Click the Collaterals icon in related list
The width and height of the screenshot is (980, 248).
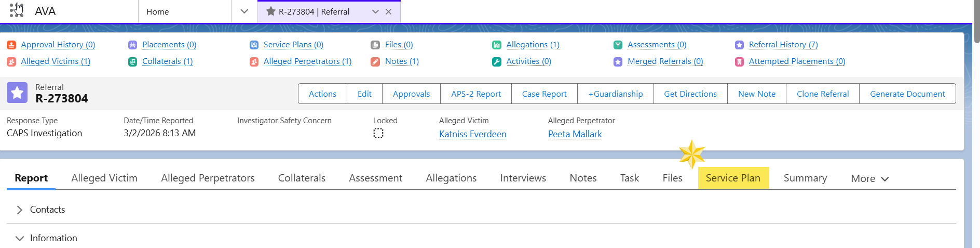(x=132, y=62)
